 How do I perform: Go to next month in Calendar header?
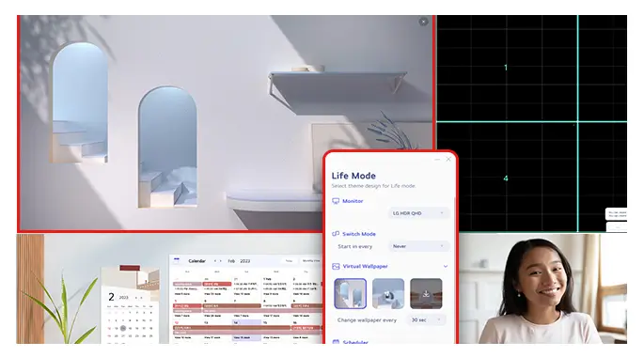point(221,261)
